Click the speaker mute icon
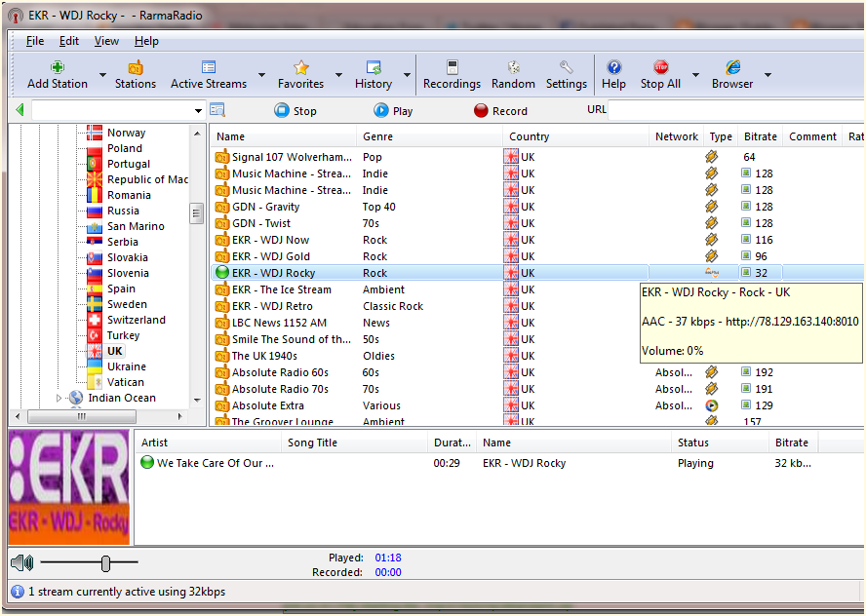 [22, 563]
